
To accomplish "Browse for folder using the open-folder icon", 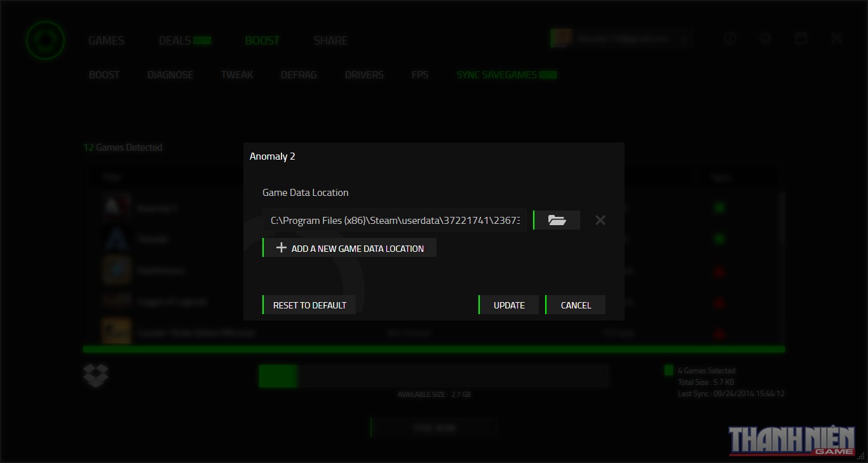I will pos(557,220).
